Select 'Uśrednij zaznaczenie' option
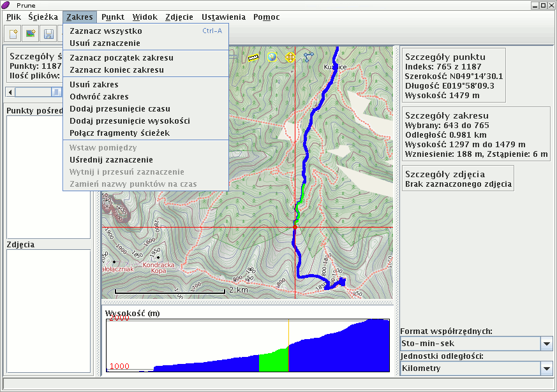Image resolution: width=557 pixels, height=392 pixels. click(x=111, y=159)
